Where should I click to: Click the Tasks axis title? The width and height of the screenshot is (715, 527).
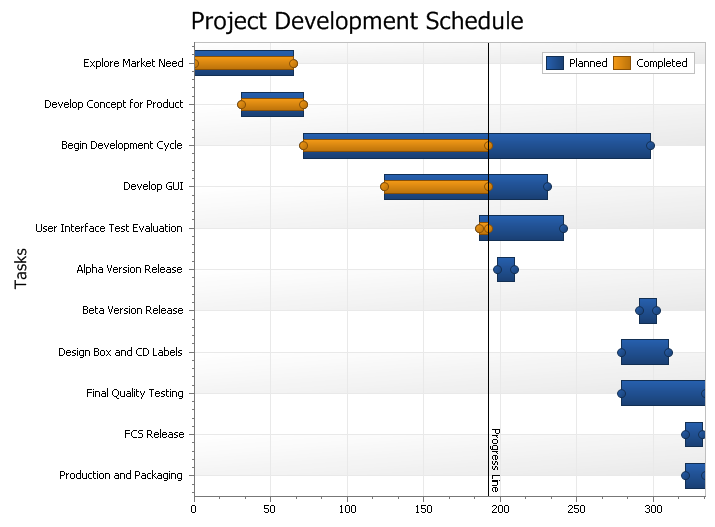point(21,269)
